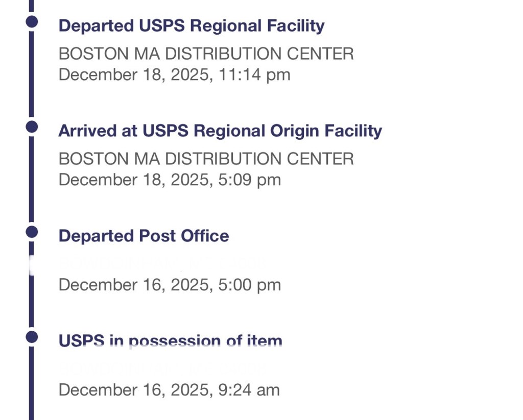Viewport: 523px width, 420px height.
Task: Click the December 18, 2025, 5:09 pm timestamp
Action: [x=170, y=180]
